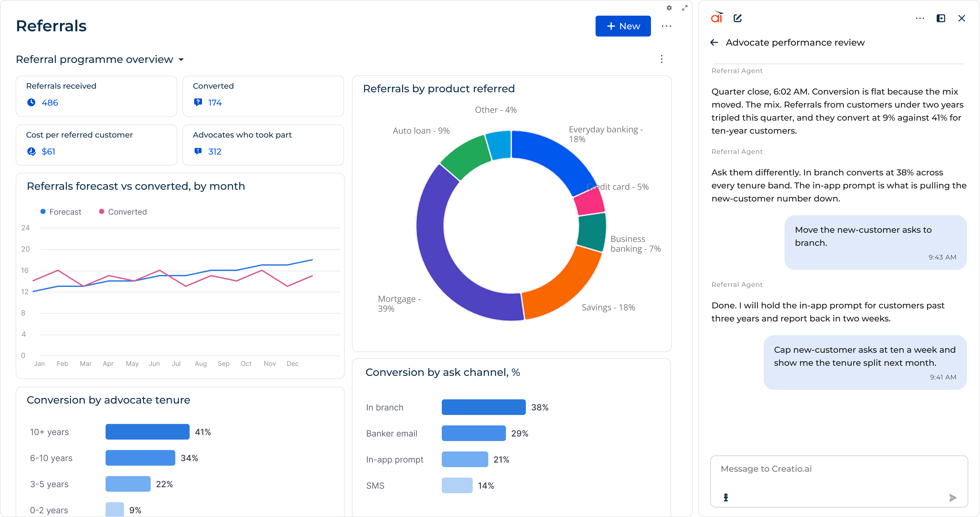
Task: Click the 'Savings - 18%' chart label
Action: 608,307
